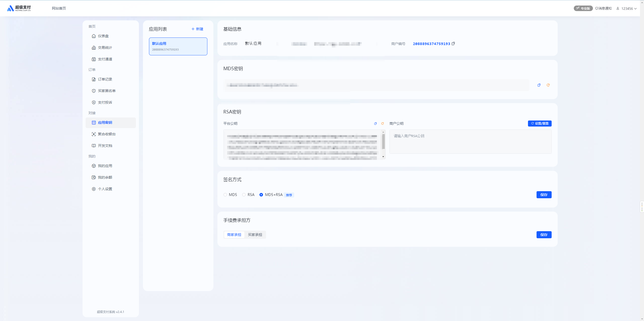Open the 仪表盘 dashboard page
Image resolution: width=644 pixels, height=321 pixels.
(103, 36)
